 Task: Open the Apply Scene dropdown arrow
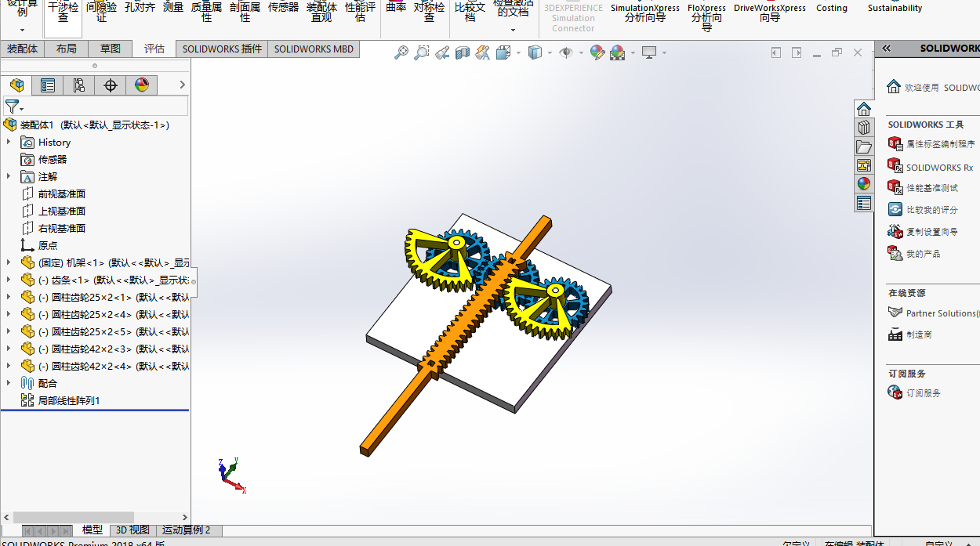click(632, 53)
